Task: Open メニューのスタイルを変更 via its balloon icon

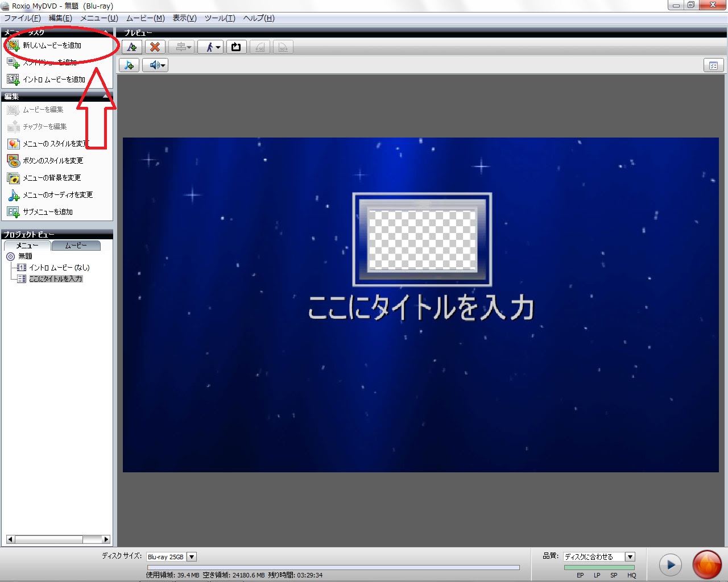Action: pyautogui.click(x=13, y=144)
